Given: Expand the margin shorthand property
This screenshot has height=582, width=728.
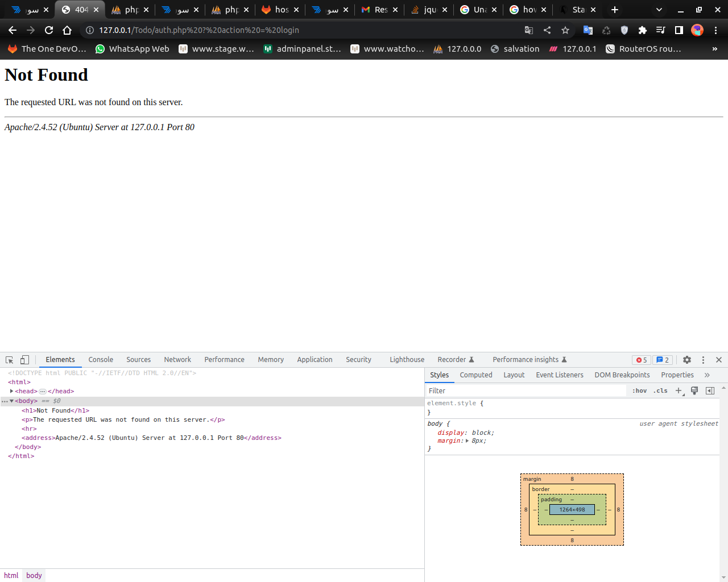Looking at the screenshot, I should 468,441.
